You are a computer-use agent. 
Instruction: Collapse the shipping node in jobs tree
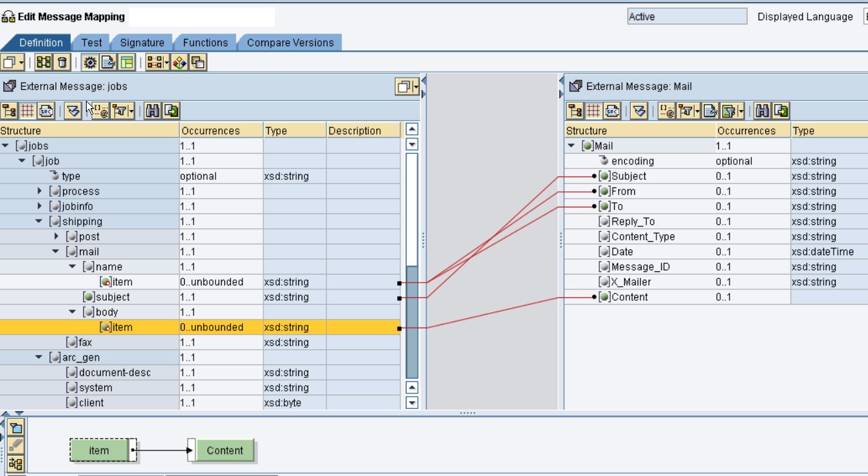tap(39, 222)
